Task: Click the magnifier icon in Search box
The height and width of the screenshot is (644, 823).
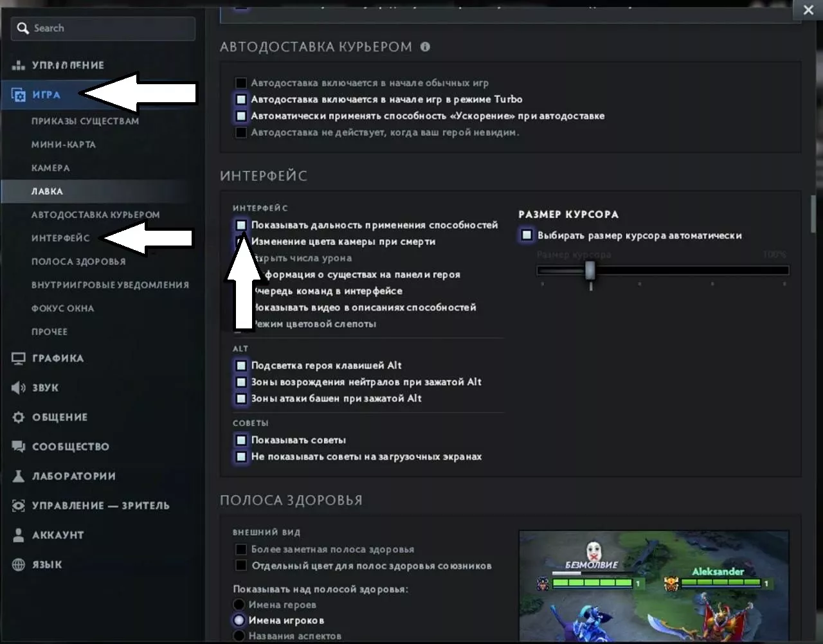Action: (x=23, y=28)
